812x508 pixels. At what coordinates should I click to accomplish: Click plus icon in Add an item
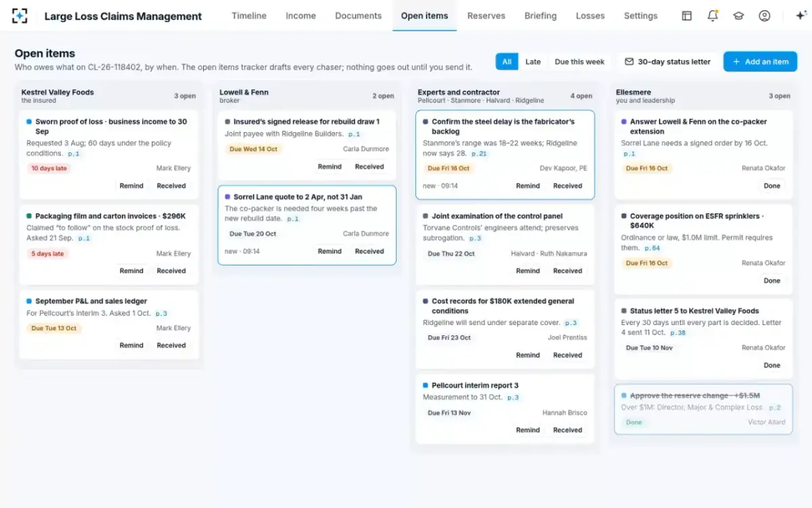coord(736,62)
